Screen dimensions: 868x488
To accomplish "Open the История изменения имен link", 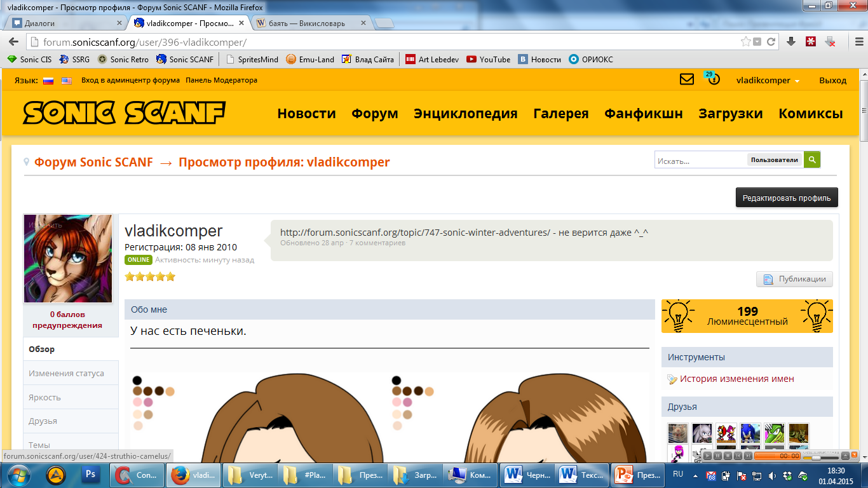I will (736, 379).
